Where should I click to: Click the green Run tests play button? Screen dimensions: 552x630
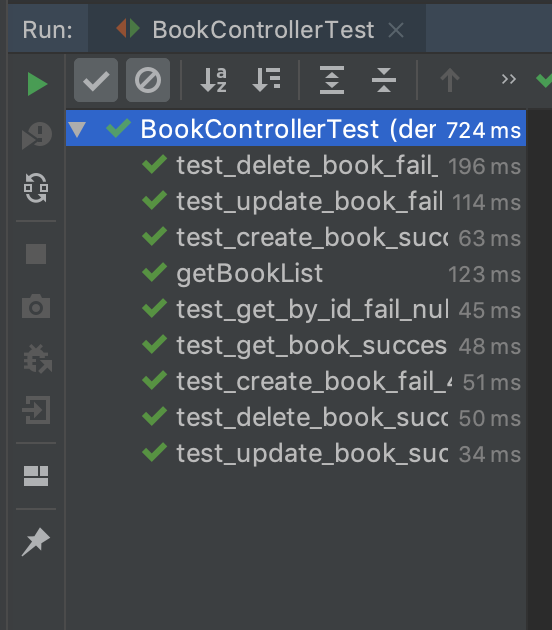[37, 84]
